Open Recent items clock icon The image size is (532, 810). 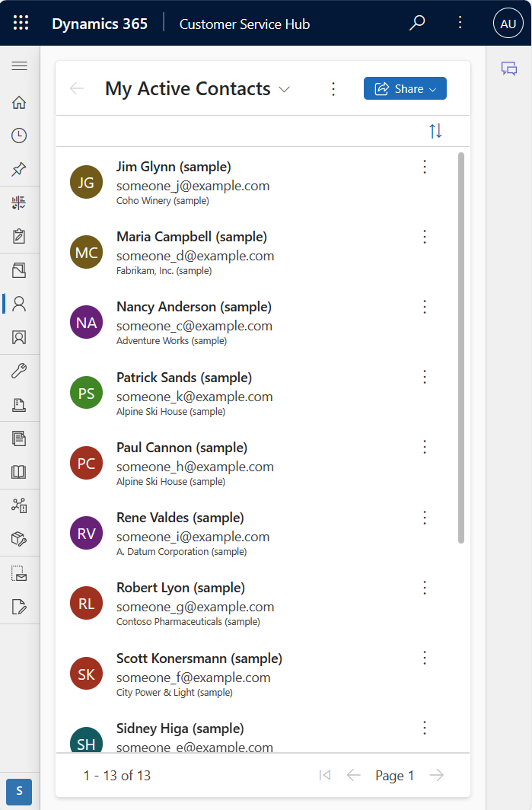point(19,136)
